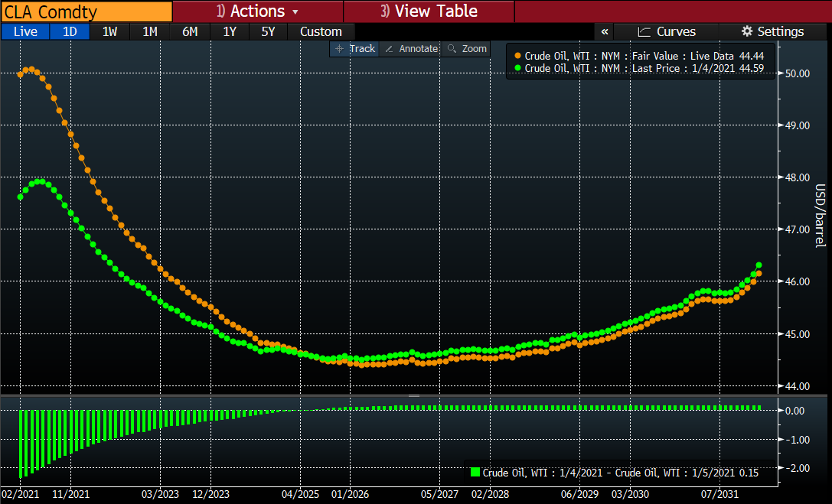Click the last green data point of the curve
Screen dimensions: 832x504
[759, 265]
